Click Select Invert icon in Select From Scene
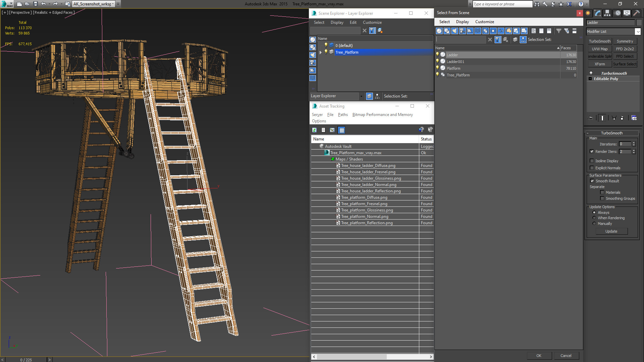644x362 pixels. [549, 31]
